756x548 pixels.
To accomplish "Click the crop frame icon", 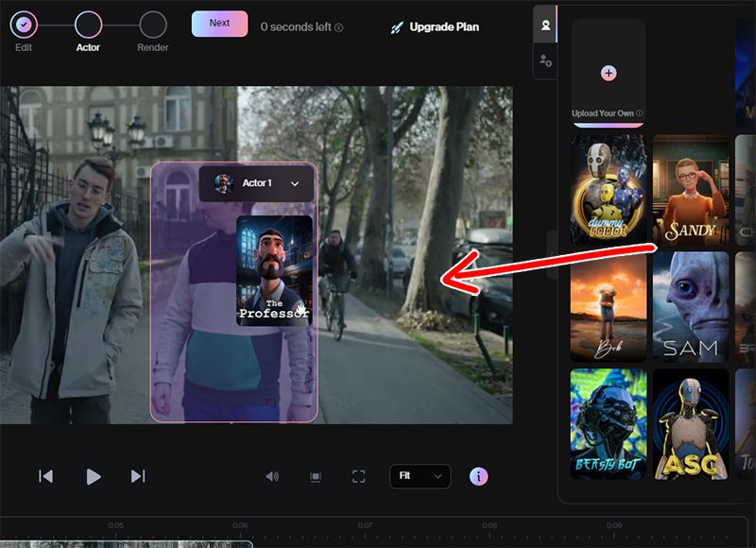I will [316, 476].
